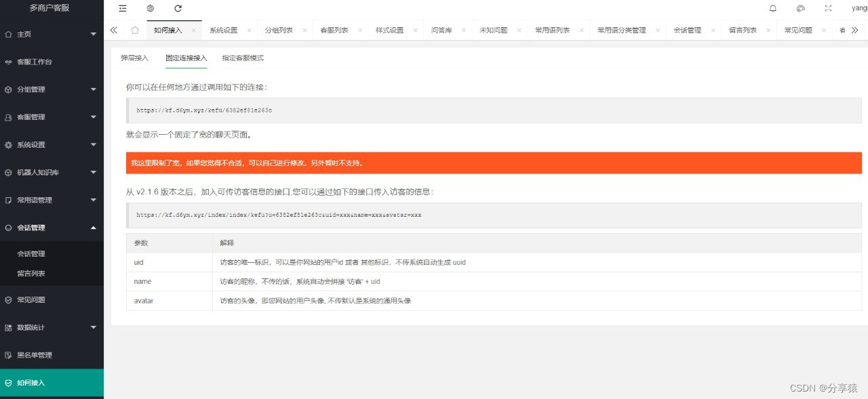This screenshot has height=399, width=868.
Task: Click the 数据统计 chart icon in sidebar
Action: [x=8, y=327]
